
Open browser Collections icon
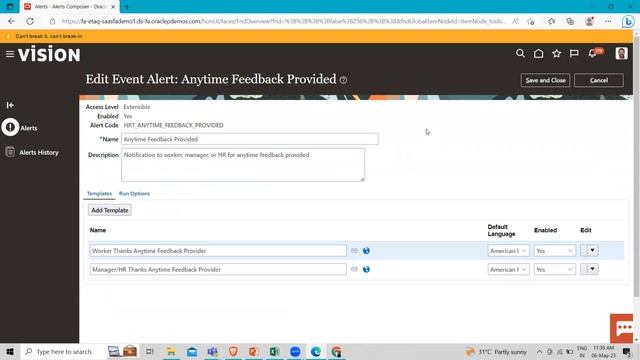coord(570,21)
